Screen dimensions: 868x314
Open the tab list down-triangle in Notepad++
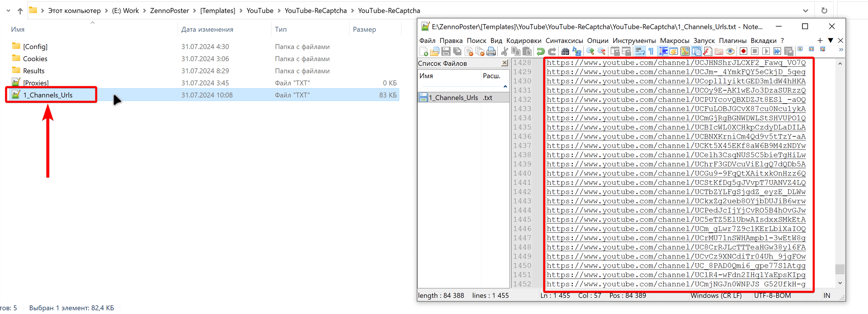point(830,40)
